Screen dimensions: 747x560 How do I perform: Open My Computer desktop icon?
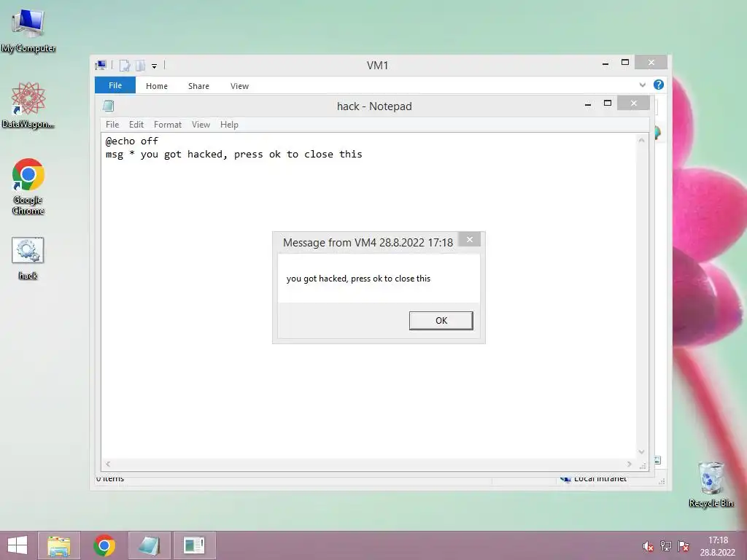tap(28, 30)
